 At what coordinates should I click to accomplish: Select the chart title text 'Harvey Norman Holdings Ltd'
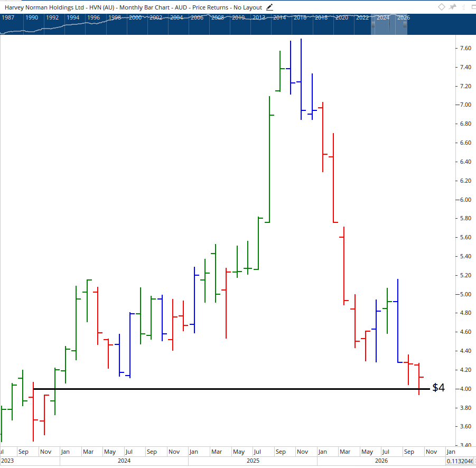[x=44, y=7]
